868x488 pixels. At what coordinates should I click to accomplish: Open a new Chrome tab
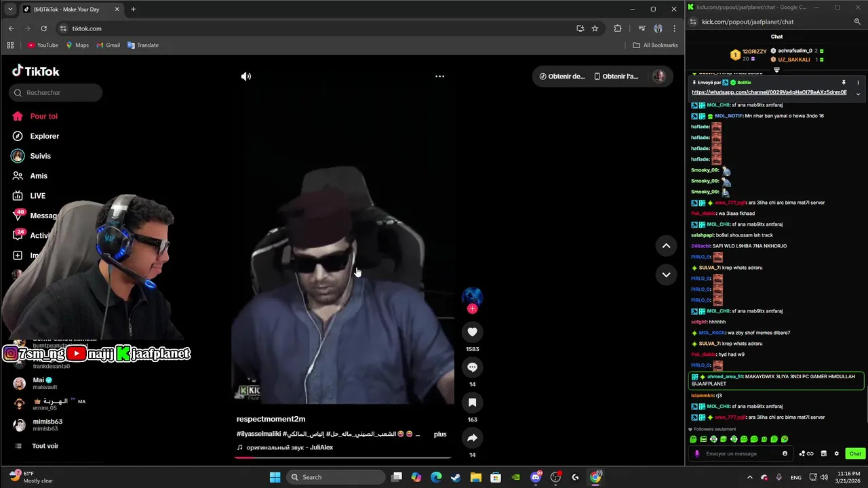[133, 9]
